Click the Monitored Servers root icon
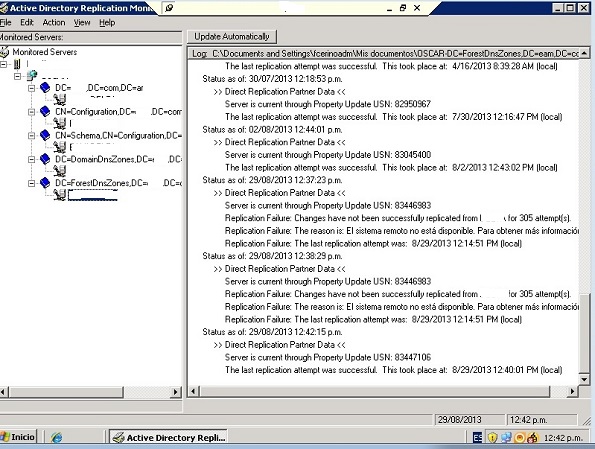 tap(4, 52)
